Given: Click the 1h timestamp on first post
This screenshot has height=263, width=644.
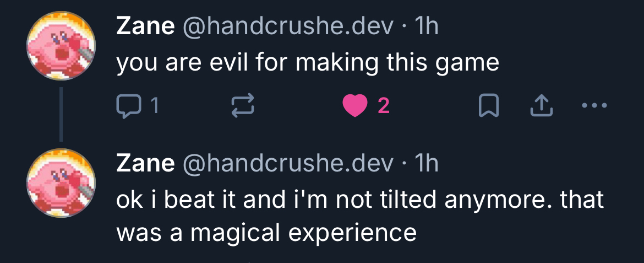Looking at the screenshot, I should [x=428, y=27].
